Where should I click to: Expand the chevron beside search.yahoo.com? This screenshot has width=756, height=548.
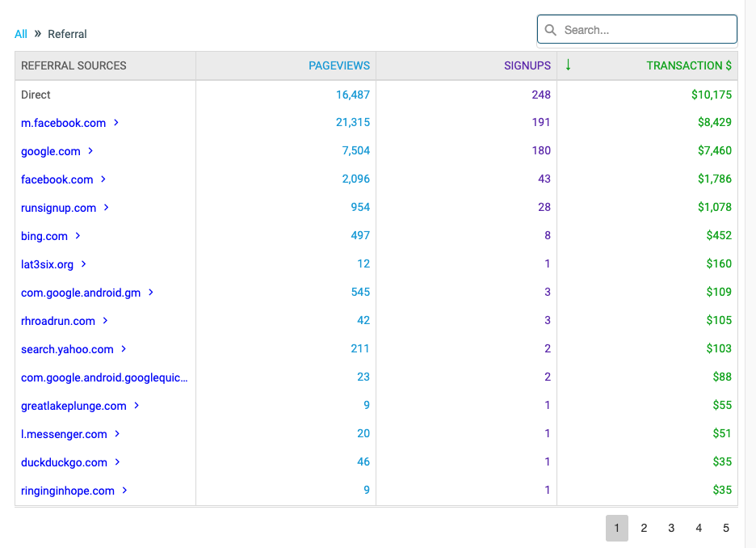pyautogui.click(x=124, y=349)
